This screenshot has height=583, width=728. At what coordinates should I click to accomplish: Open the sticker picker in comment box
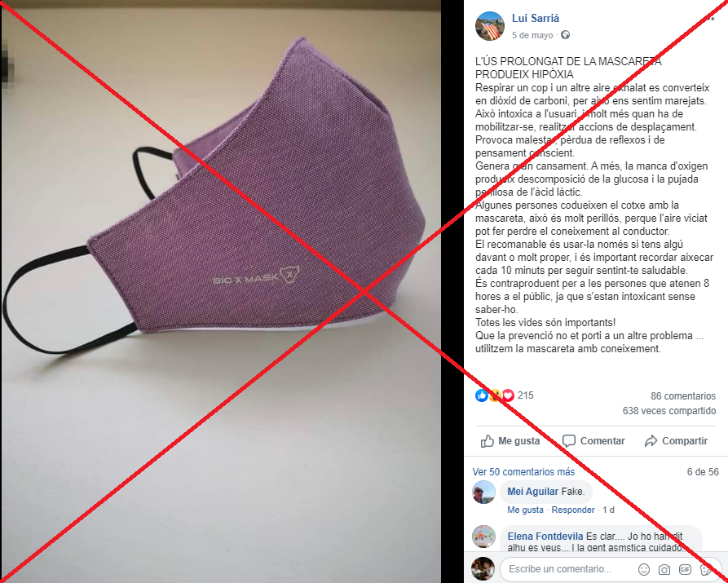click(x=706, y=569)
